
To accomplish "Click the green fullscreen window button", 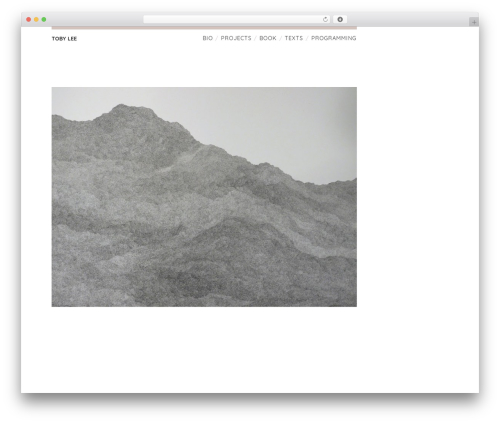I will pos(44,20).
